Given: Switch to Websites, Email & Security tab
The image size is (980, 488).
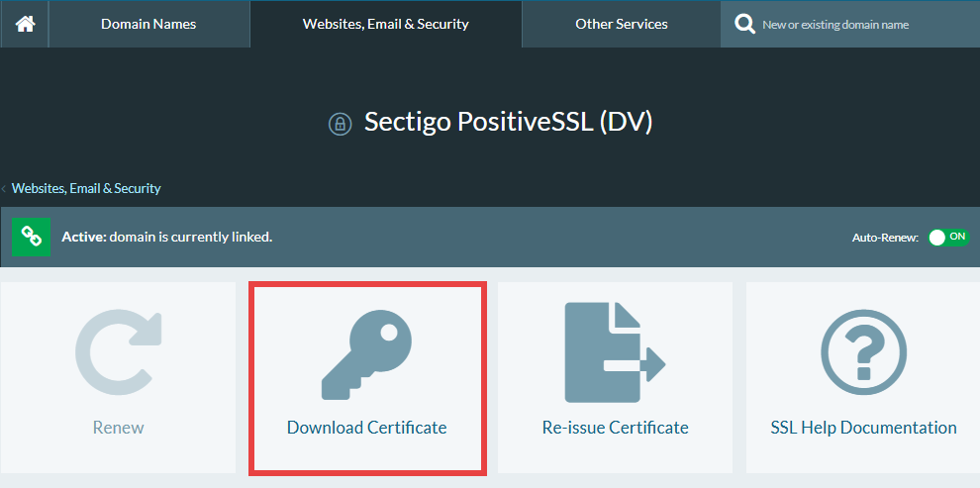Looking at the screenshot, I should (385, 24).
